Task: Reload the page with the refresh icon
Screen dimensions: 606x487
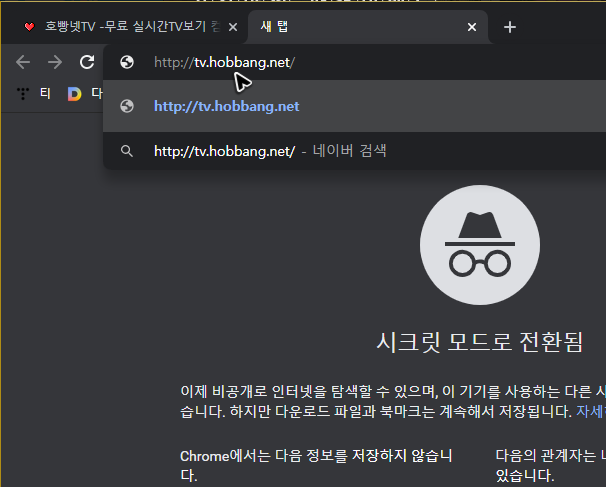Action: tap(87, 62)
